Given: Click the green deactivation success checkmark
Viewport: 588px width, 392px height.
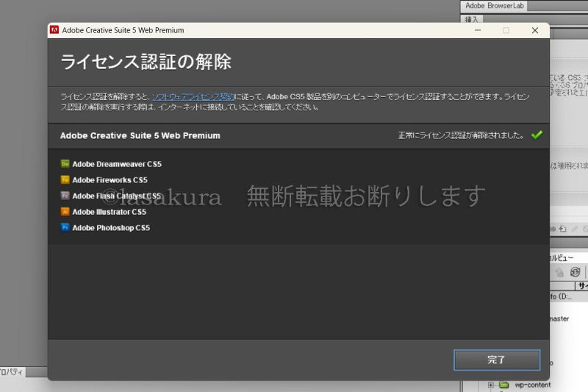Looking at the screenshot, I should [x=537, y=135].
